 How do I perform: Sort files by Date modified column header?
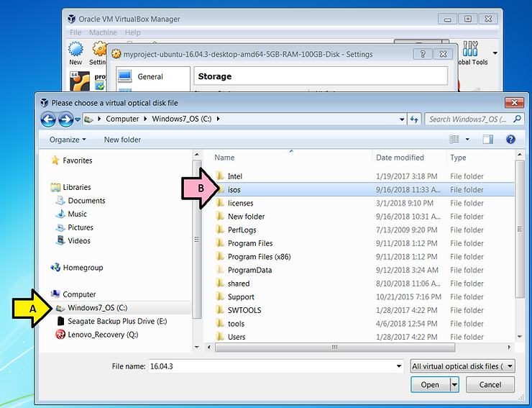(x=400, y=158)
